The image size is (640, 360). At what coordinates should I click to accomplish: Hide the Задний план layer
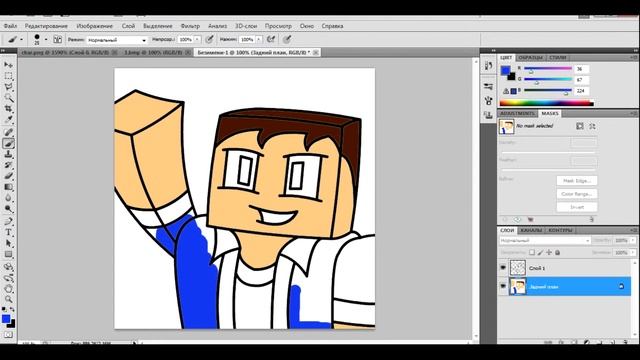[503, 287]
